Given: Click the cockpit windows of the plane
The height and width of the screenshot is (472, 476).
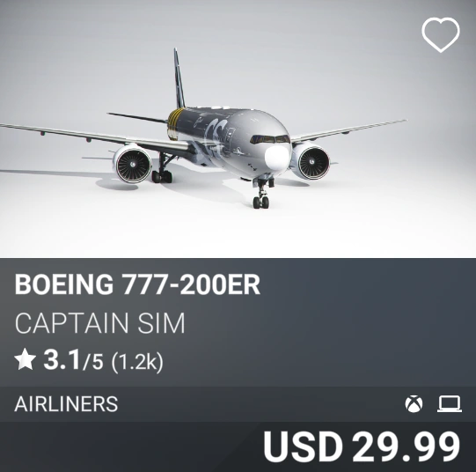Looking at the screenshot, I should point(270,139).
